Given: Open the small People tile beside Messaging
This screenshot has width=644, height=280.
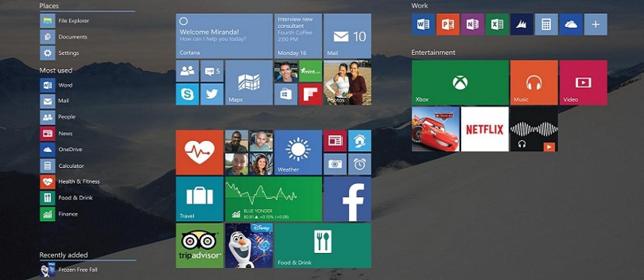Looking at the screenshot, I should [x=187, y=71].
